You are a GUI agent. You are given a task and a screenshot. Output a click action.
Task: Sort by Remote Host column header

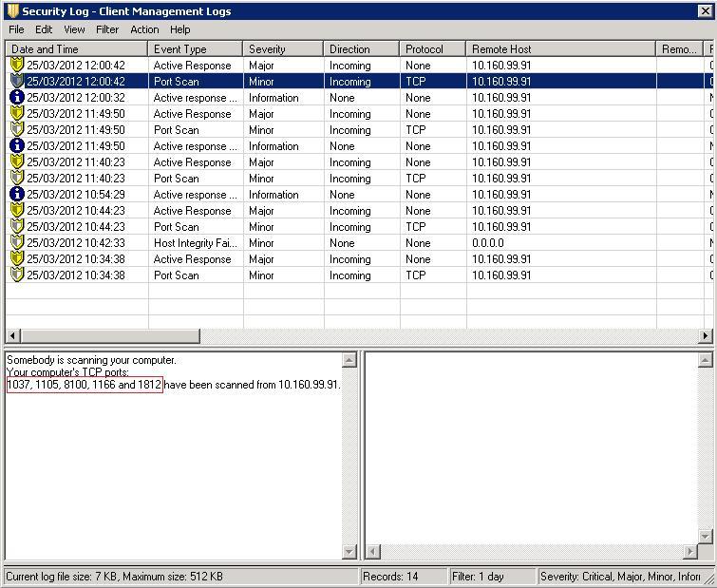tap(560, 49)
